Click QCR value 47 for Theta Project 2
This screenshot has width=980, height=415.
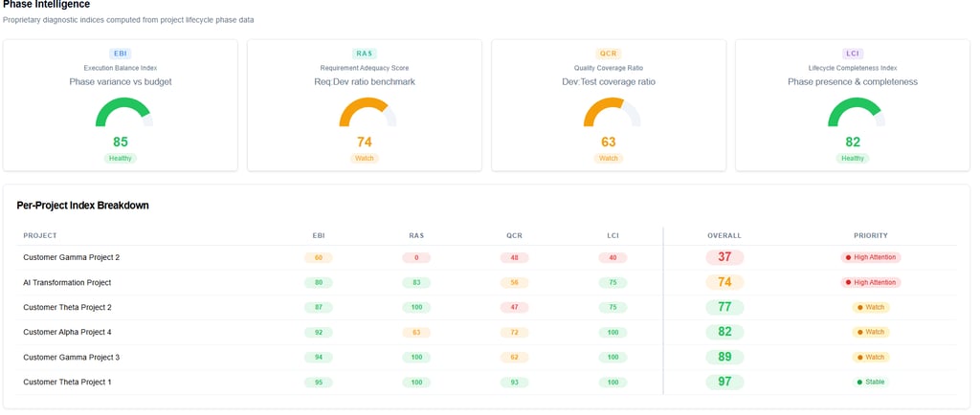tap(514, 308)
